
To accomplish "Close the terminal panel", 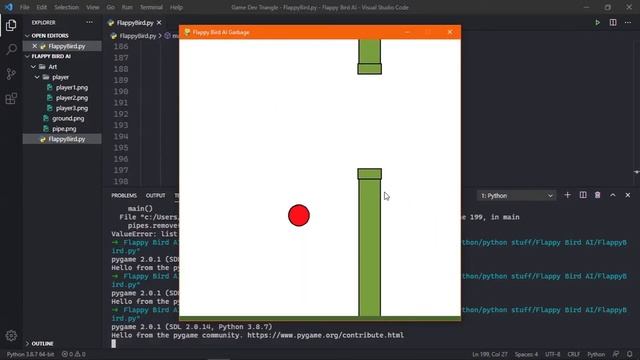I will pyautogui.click(x=628, y=195).
